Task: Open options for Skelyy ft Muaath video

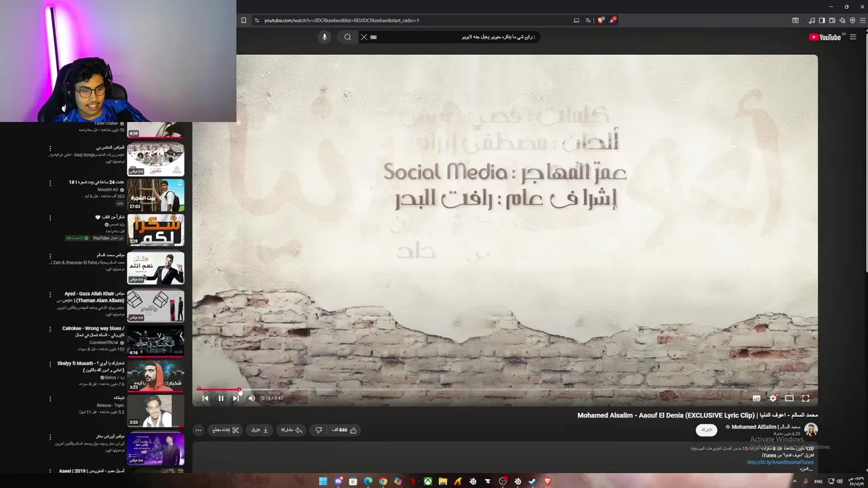Action: pos(50,364)
